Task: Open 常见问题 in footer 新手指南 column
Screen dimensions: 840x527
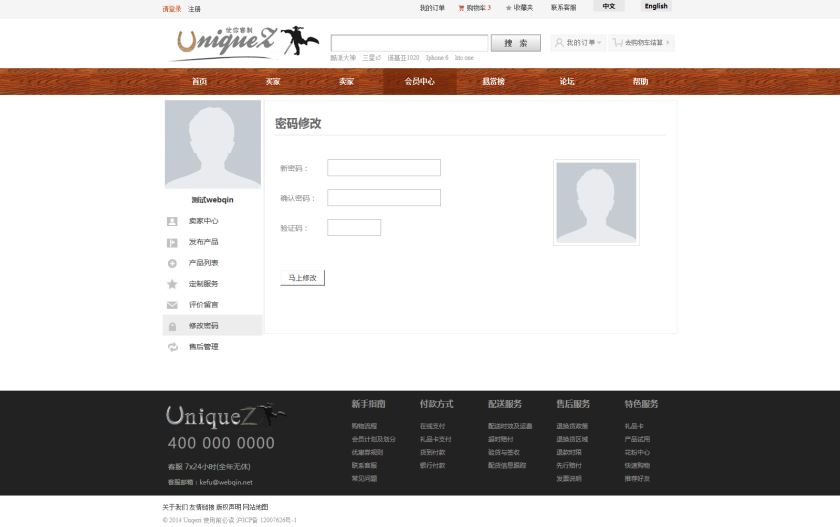Action: [x=364, y=479]
